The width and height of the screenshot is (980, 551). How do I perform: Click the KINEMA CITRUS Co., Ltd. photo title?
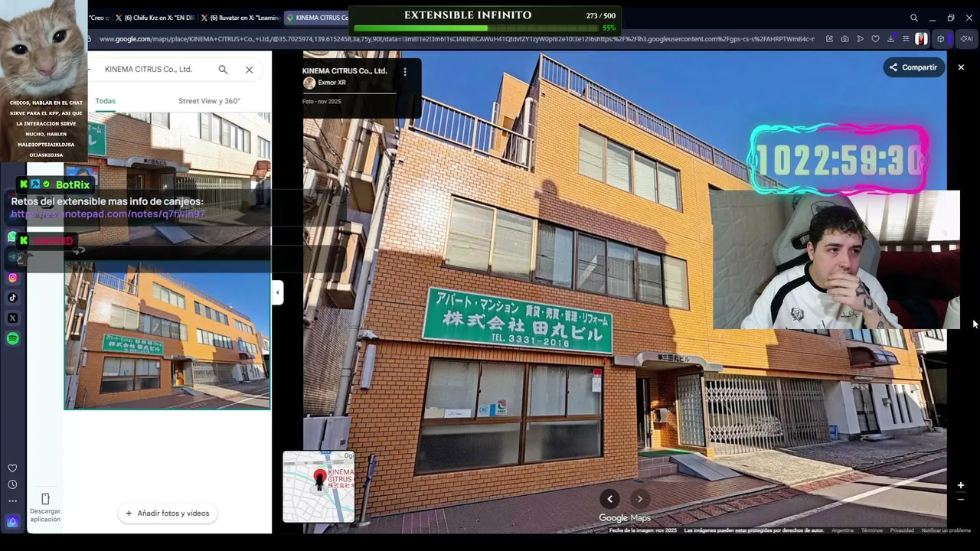pyautogui.click(x=345, y=71)
